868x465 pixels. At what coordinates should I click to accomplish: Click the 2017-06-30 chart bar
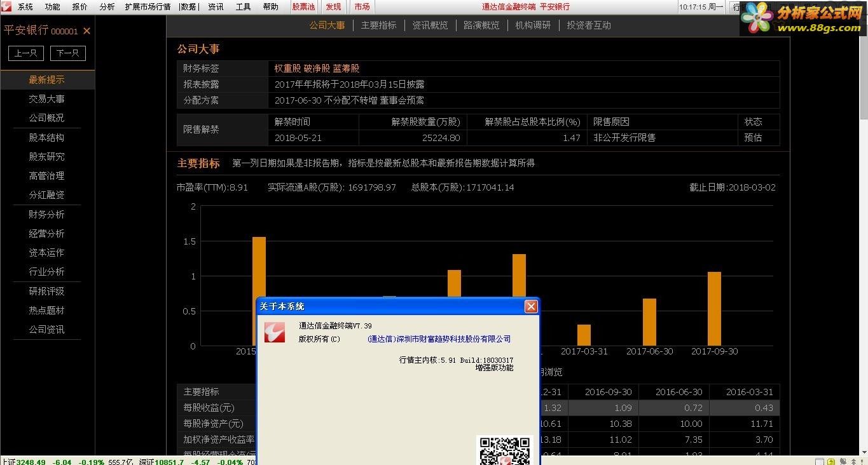649,322
